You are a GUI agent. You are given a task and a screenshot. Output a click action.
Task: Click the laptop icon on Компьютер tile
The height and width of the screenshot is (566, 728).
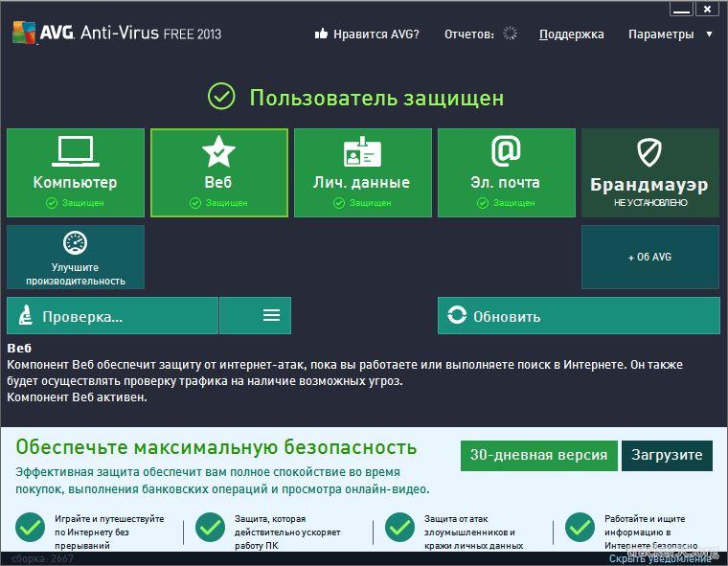75,150
